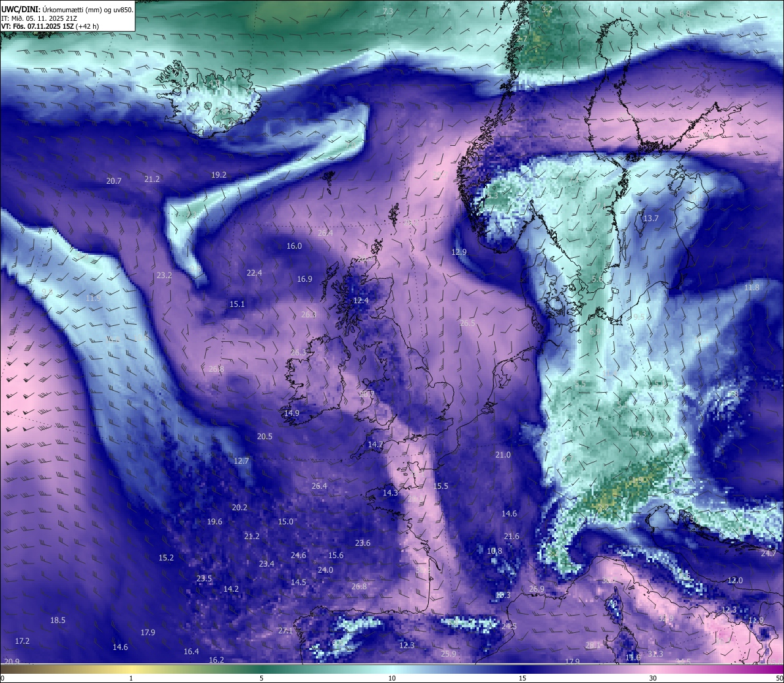The width and height of the screenshot is (784, 683).
Task: Select the 10 label on the colour scale
Action: point(392,678)
